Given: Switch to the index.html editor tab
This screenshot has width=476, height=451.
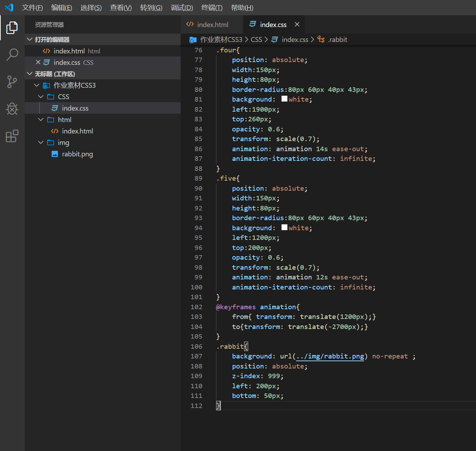Looking at the screenshot, I should 212,25.
